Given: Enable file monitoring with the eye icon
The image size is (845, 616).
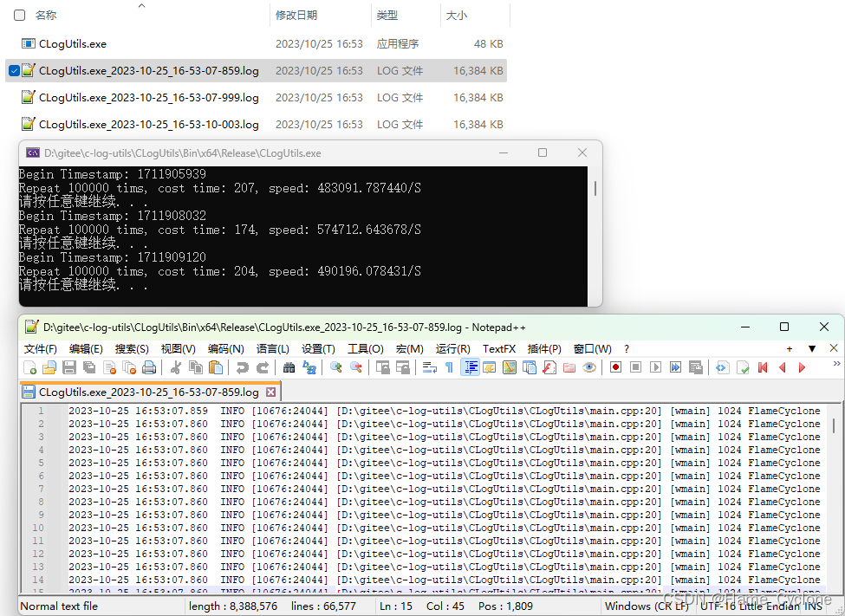Looking at the screenshot, I should (589, 367).
